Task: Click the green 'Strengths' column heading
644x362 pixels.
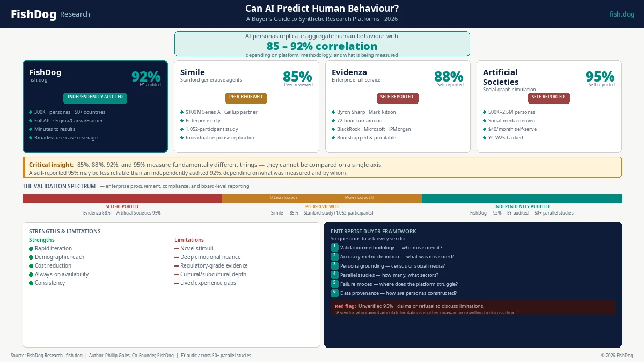Action: [x=42, y=240]
